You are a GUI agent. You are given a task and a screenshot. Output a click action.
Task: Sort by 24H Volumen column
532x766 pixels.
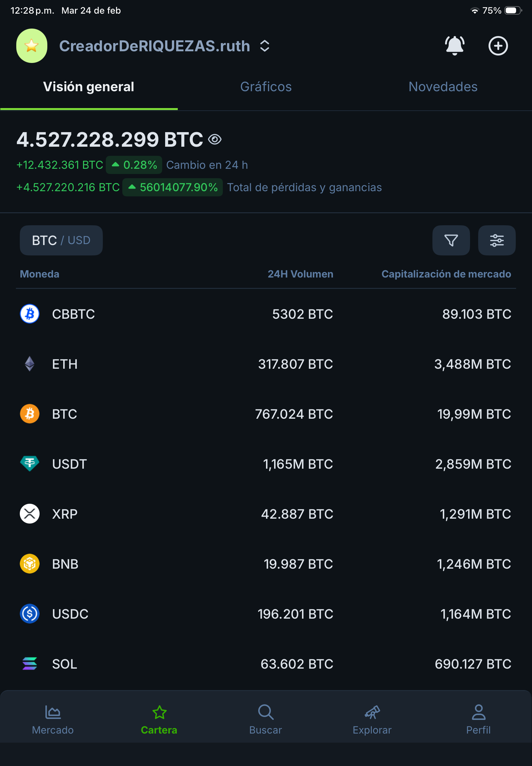(300, 274)
